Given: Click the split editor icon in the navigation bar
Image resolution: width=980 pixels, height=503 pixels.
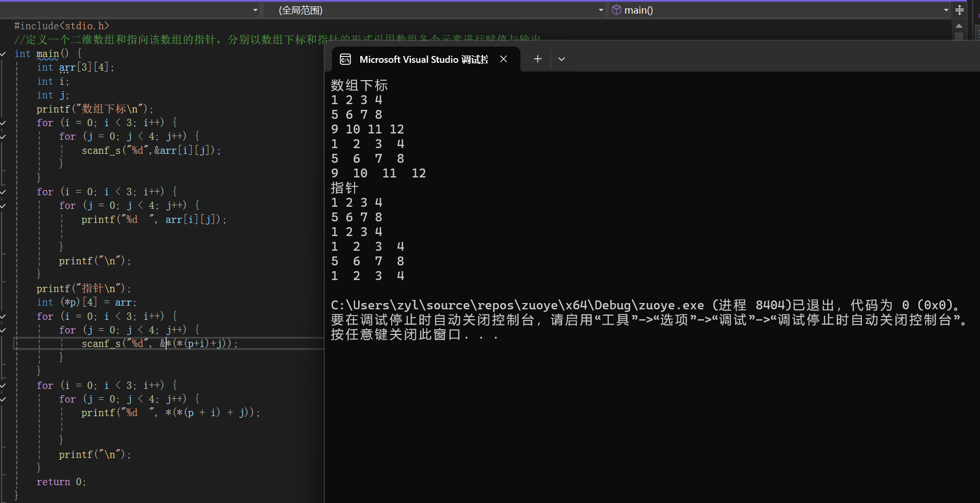Looking at the screenshot, I should click(x=960, y=10).
